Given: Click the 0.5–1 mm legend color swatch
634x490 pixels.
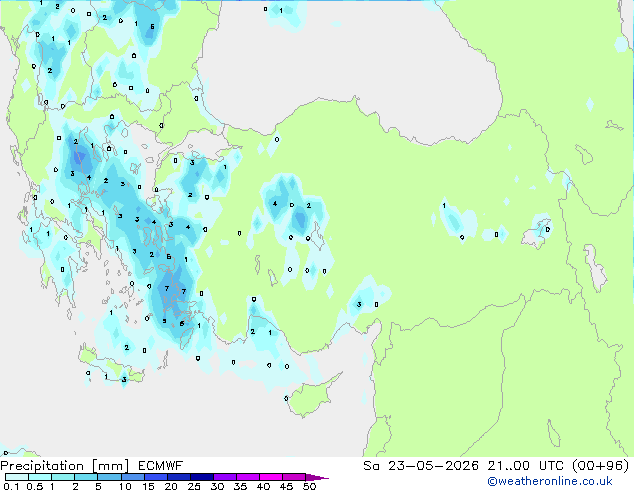Looking at the screenshot, I should click(x=40, y=477).
